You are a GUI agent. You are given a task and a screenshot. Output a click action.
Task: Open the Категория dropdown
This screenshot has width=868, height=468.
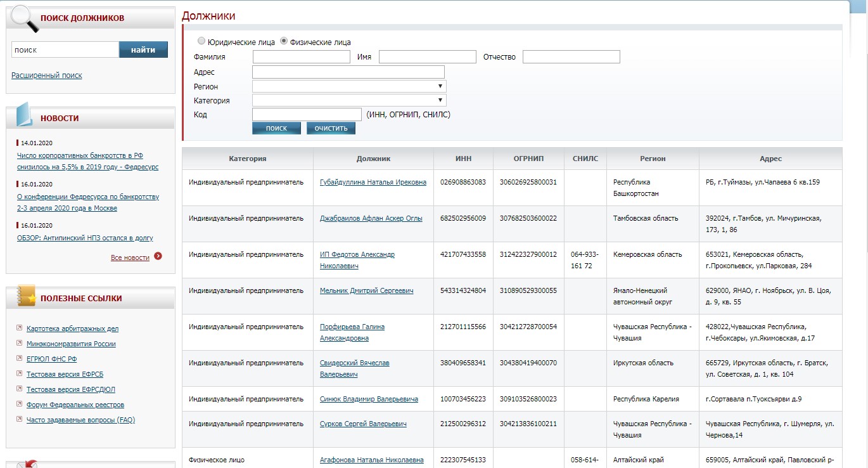pyautogui.click(x=349, y=100)
